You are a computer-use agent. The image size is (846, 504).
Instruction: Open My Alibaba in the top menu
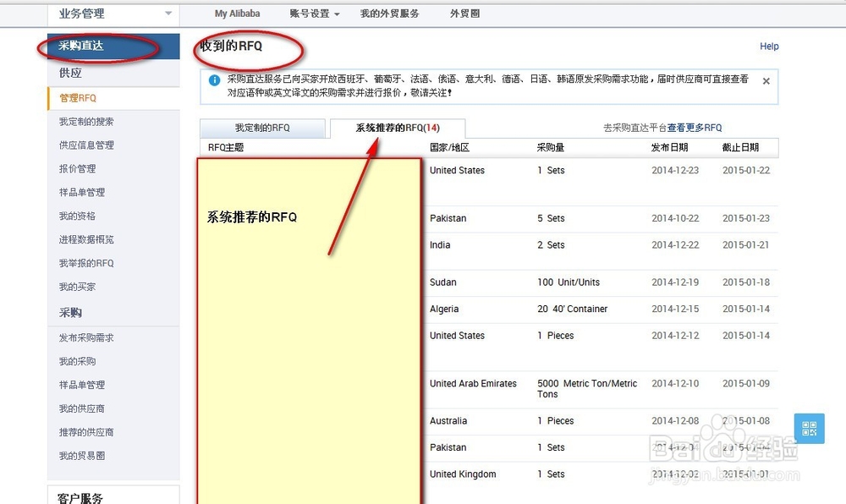[237, 14]
